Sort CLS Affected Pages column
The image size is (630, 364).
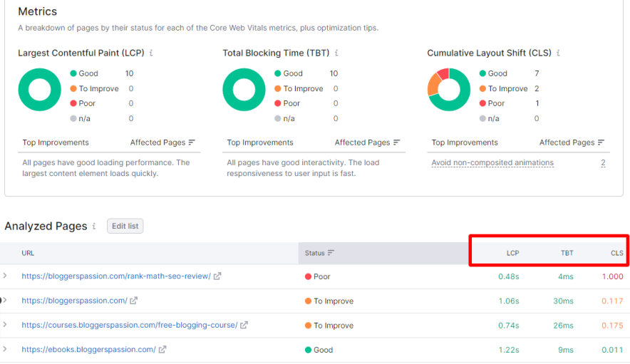pyautogui.click(x=601, y=142)
